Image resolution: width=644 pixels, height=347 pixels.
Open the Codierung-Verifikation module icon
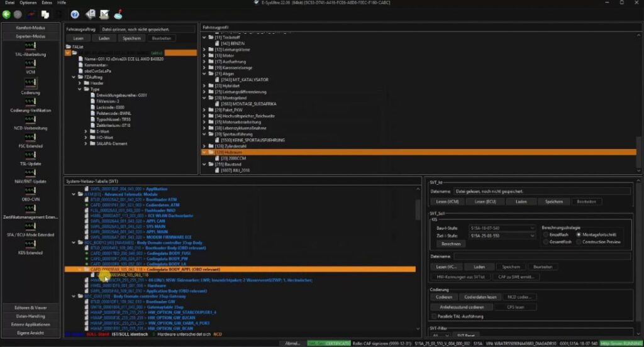30,102
